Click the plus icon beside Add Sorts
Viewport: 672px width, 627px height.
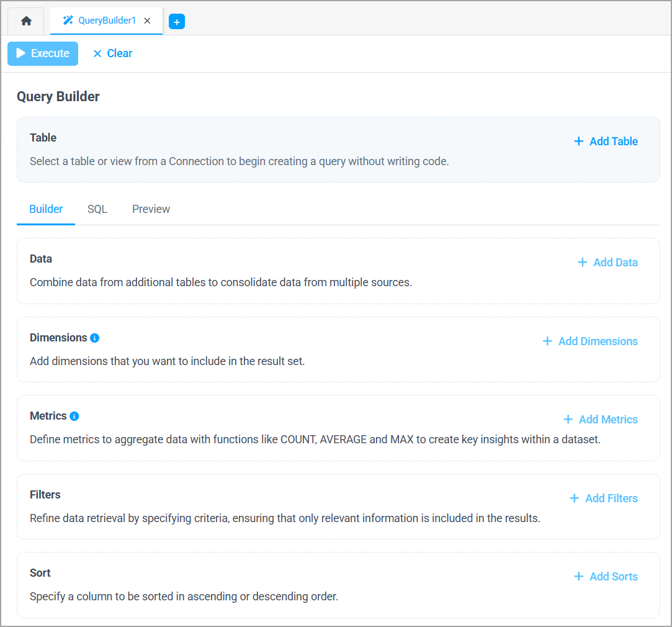click(579, 577)
